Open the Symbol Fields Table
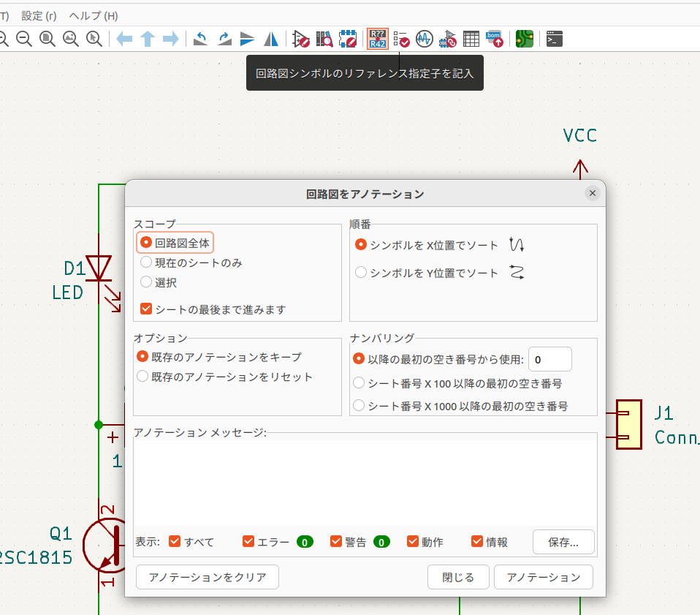700x615 pixels. tap(471, 39)
